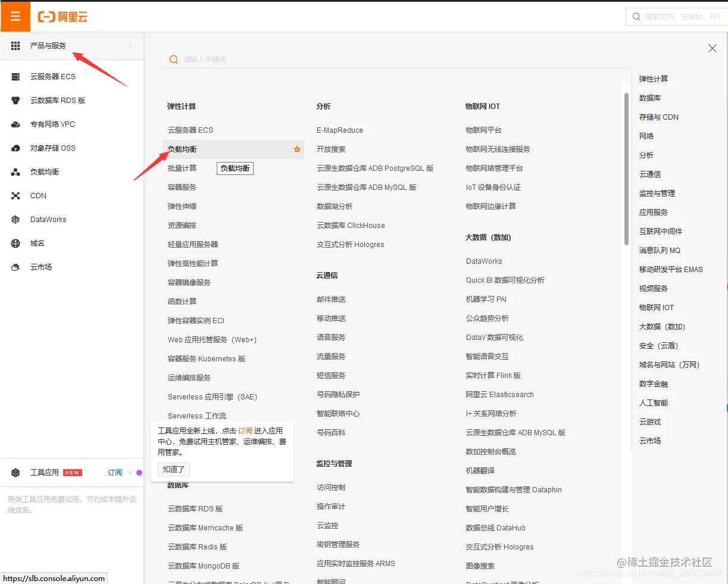This screenshot has height=584, width=728.
Task: Click the 大数据（数加） section heading
Action: pyautogui.click(x=488, y=238)
